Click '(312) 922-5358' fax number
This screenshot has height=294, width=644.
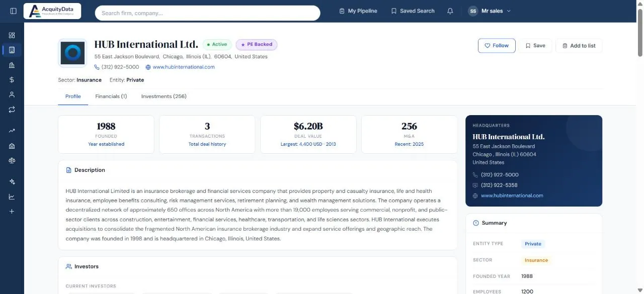(500, 185)
